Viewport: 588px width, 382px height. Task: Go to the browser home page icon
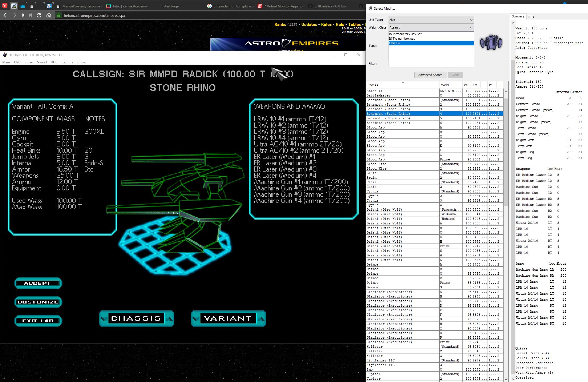49,15
